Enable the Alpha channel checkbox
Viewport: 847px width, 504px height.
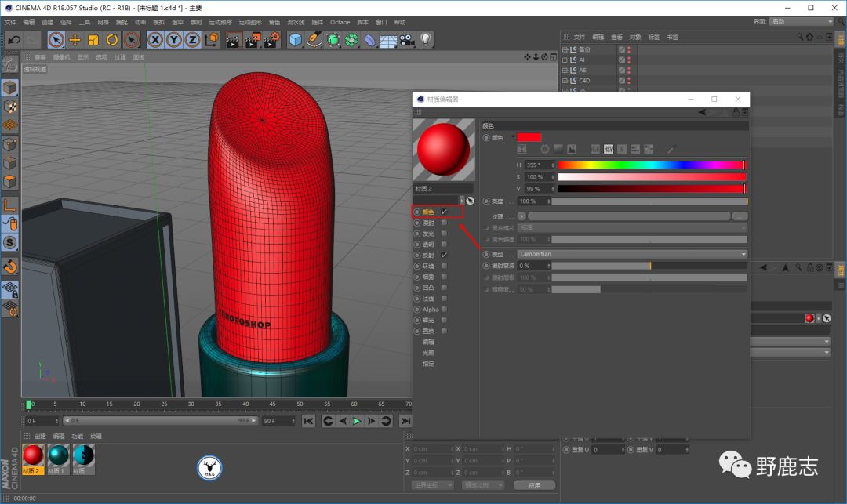[x=444, y=310]
